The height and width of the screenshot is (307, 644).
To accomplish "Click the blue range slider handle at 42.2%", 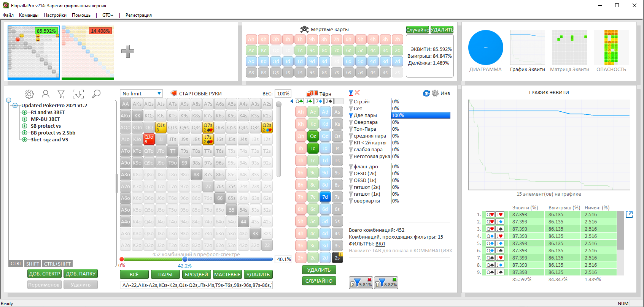I will point(184,259).
